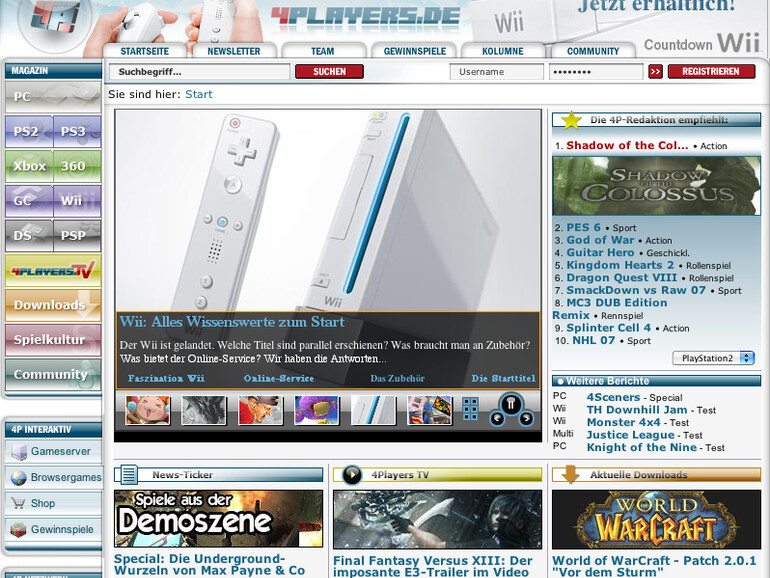Select the DS platform button
The height and width of the screenshot is (578, 770).
(28, 236)
